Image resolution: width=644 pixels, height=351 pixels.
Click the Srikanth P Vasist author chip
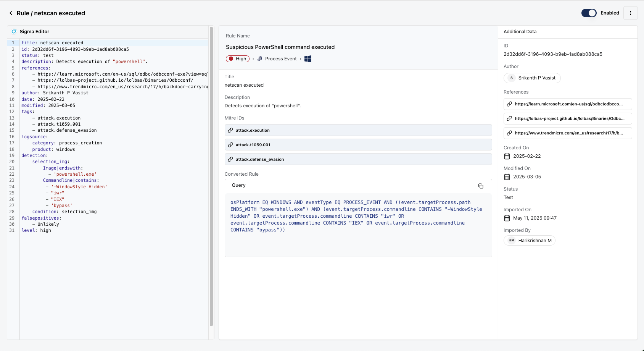(x=532, y=78)
